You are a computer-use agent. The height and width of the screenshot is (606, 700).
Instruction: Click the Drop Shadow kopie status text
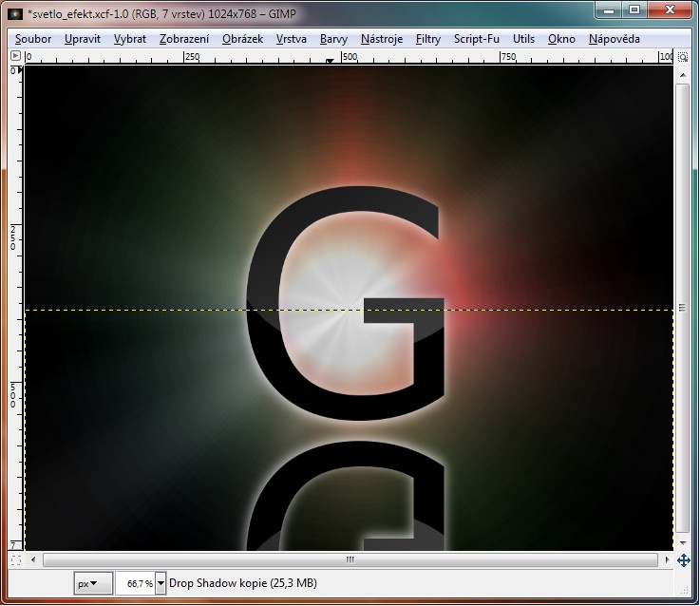243,583
